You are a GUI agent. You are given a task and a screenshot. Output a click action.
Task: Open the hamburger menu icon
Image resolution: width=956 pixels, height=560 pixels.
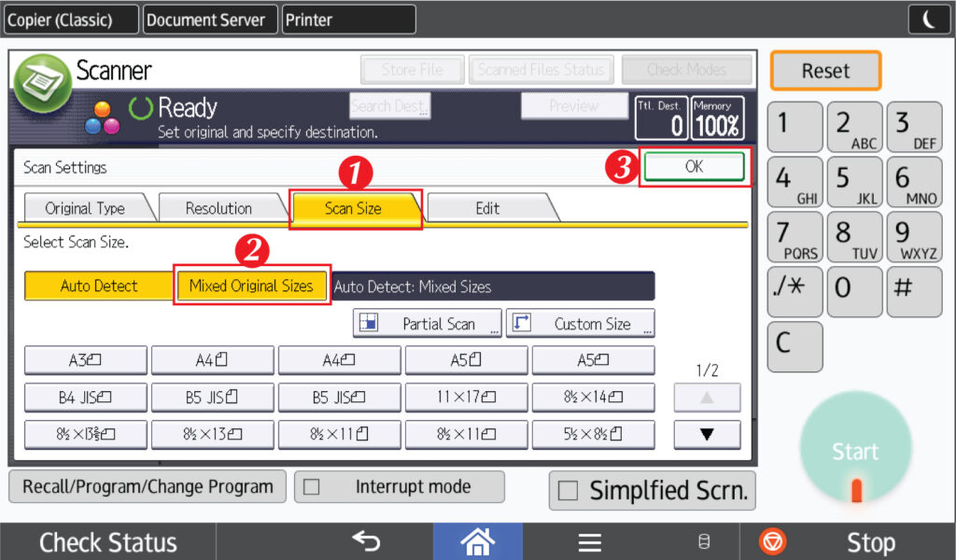tap(589, 541)
